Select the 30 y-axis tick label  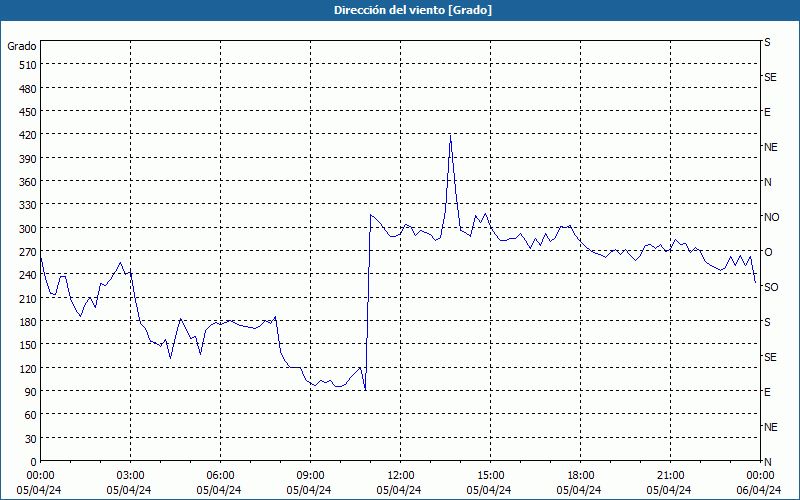[x=31, y=439]
